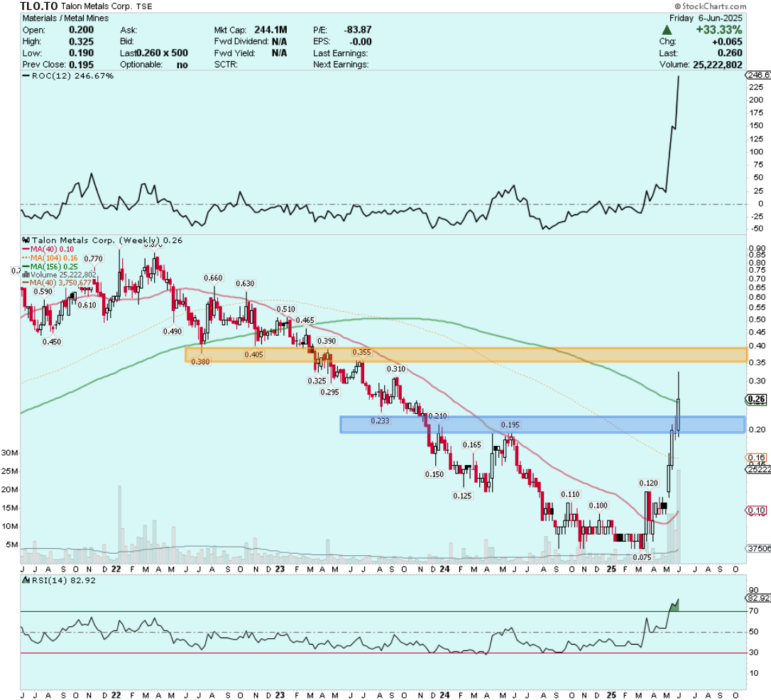This screenshot has height=700, width=771.
Task: Click the 225 tick on ROC axis
Action: (755, 87)
